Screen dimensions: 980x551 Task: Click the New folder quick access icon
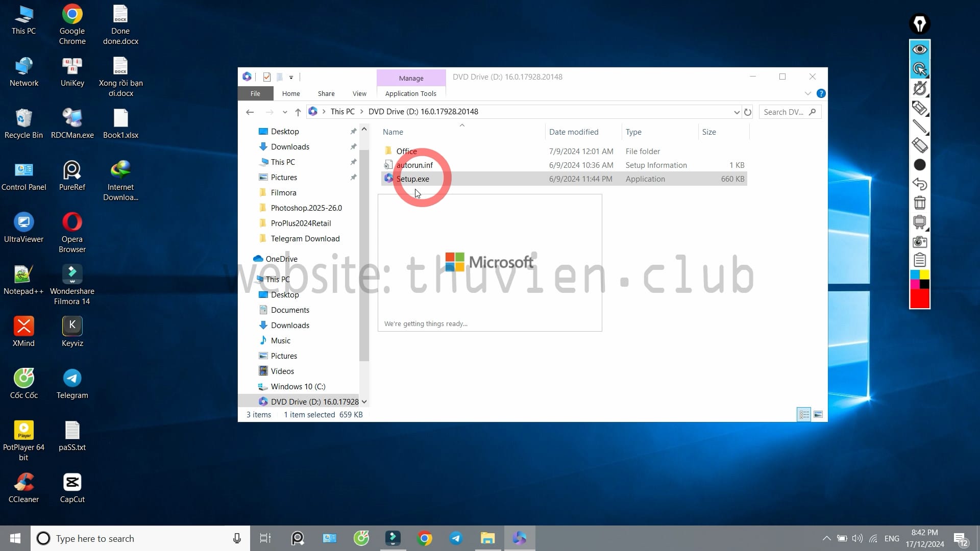pos(280,77)
